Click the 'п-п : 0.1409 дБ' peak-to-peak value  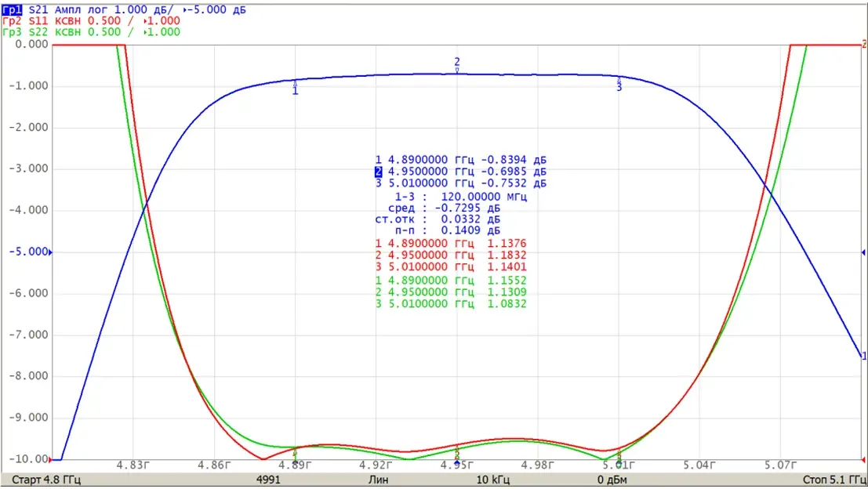447,230
